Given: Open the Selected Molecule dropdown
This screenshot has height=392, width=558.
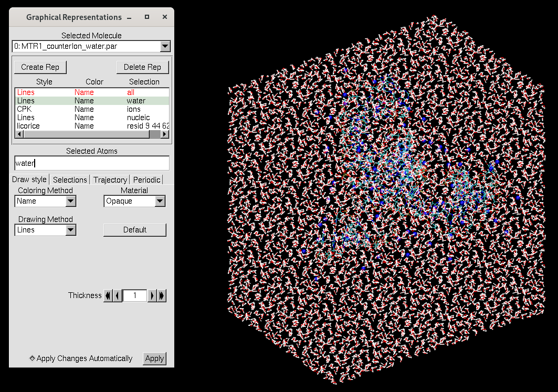Looking at the screenshot, I should click(x=165, y=46).
